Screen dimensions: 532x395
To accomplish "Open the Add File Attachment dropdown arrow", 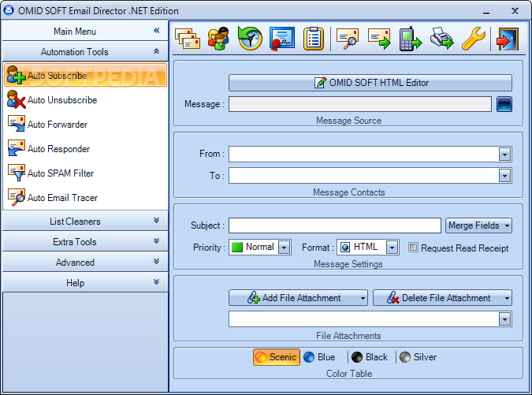I will [363, 298].
